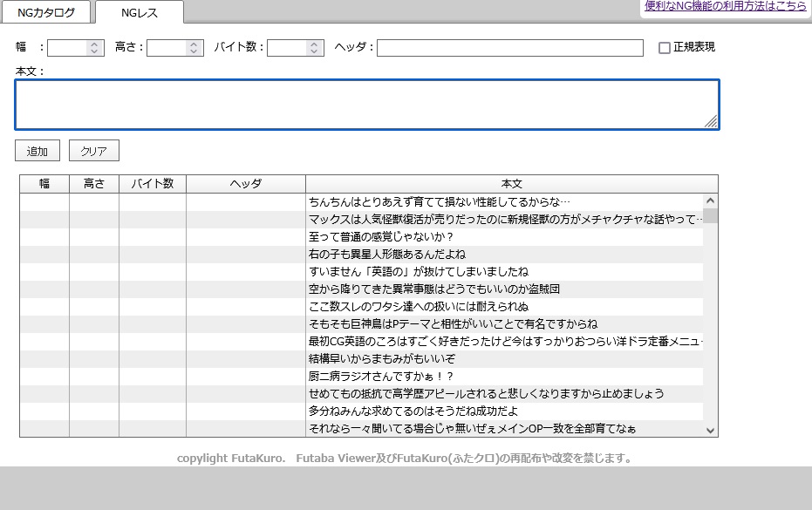
Task: Click the 高さ spinner arrows
Action: coord(194,48)
